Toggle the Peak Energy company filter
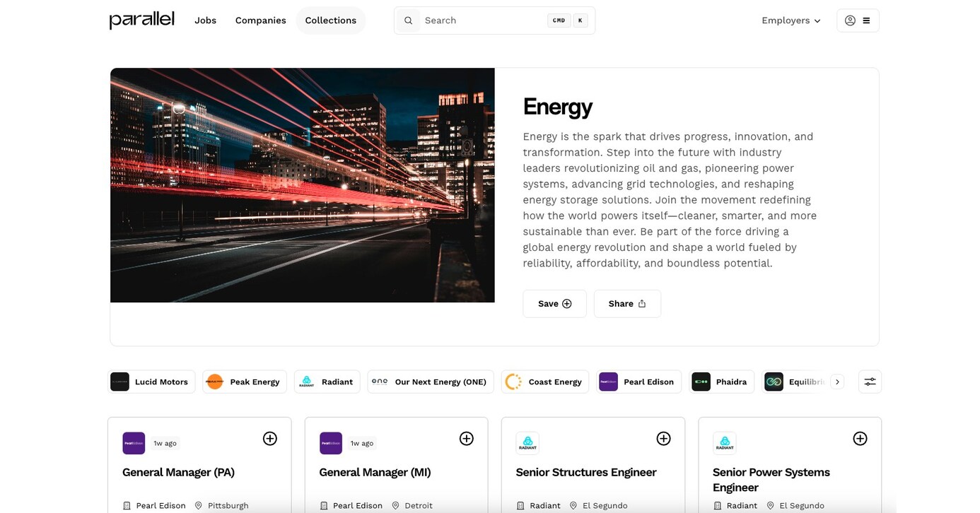The image size is (980, 513). click(x=244, y=382)
